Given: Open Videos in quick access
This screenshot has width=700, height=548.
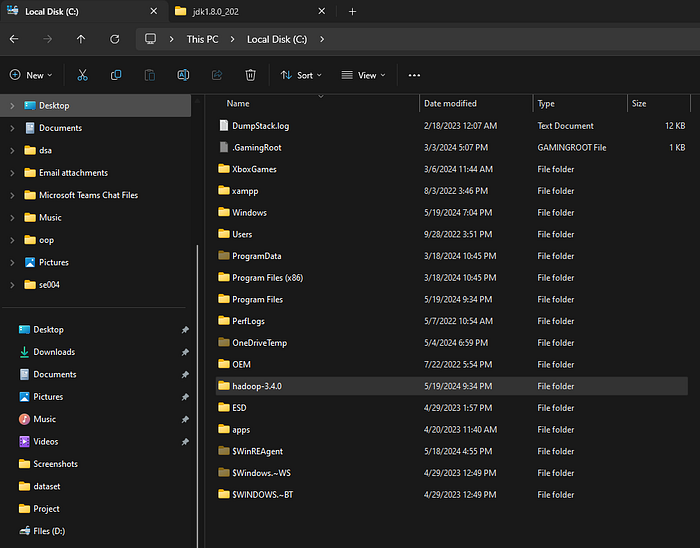Looking at the screenshot, I should [x=46, y=441].
